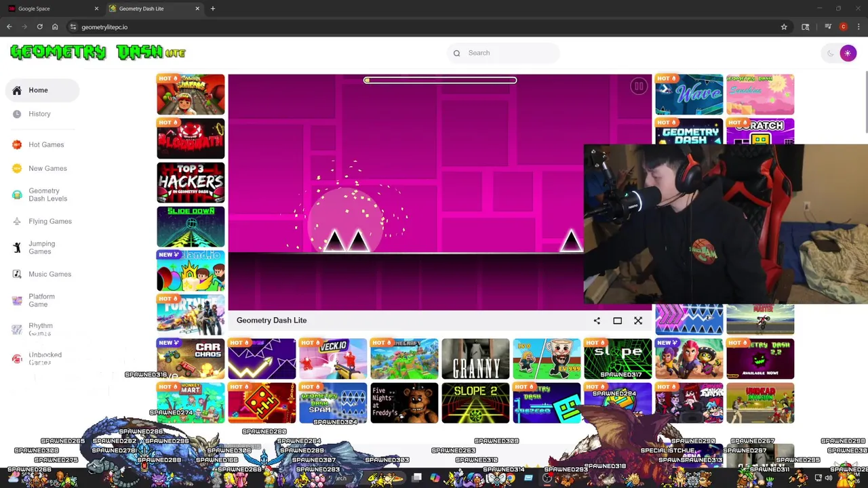This screenshot has height=488, width=868.
Task: Click the search magnifier icon
Action: point(457,53)
